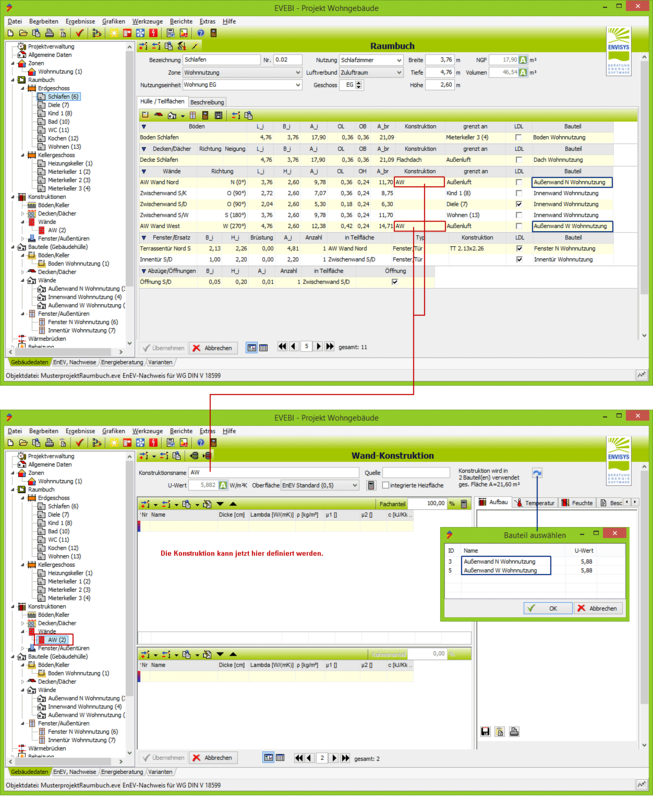
Task: Click the green A icon beside Volumen field
Action: pos(523,73)
